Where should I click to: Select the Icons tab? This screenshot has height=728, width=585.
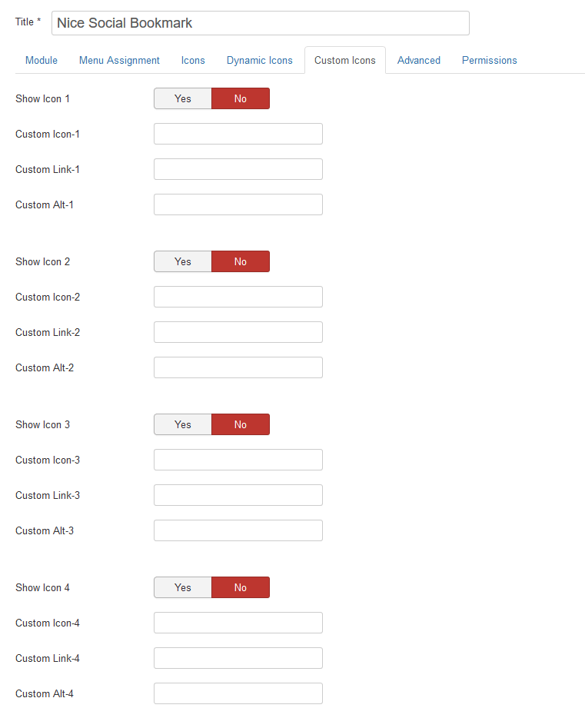tap(192, 60)
